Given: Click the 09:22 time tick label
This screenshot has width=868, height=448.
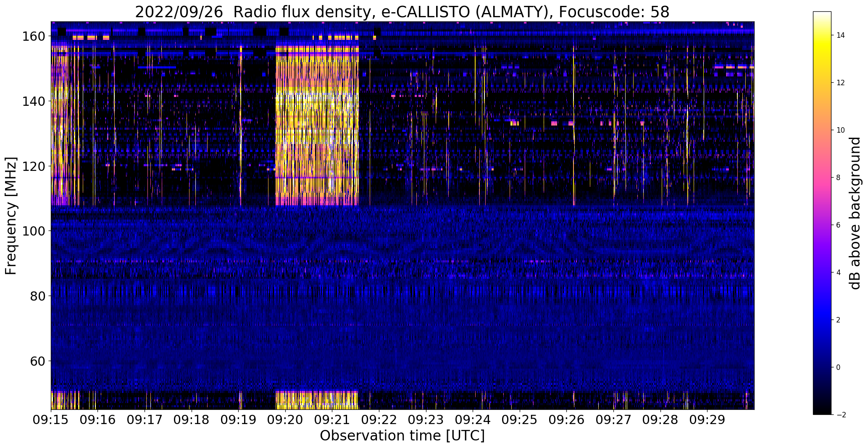Looking at the screenshot, I should [x=379, y=420].
